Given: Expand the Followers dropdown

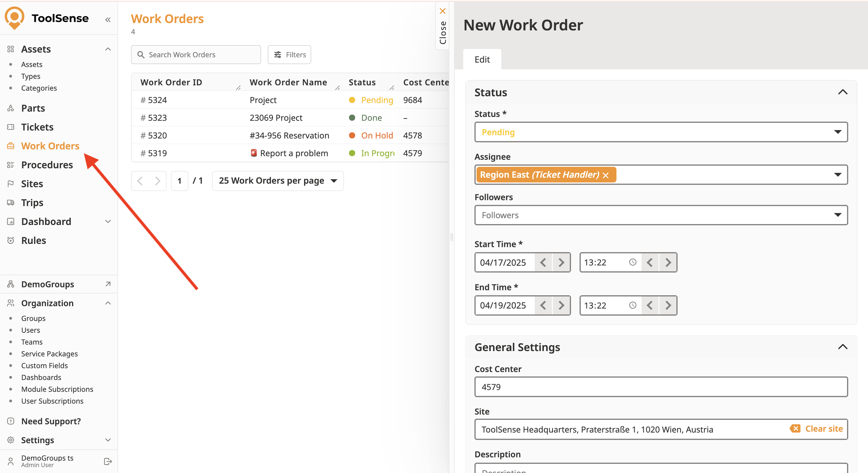Looking at the screenshot, I should tap(661, 215).
